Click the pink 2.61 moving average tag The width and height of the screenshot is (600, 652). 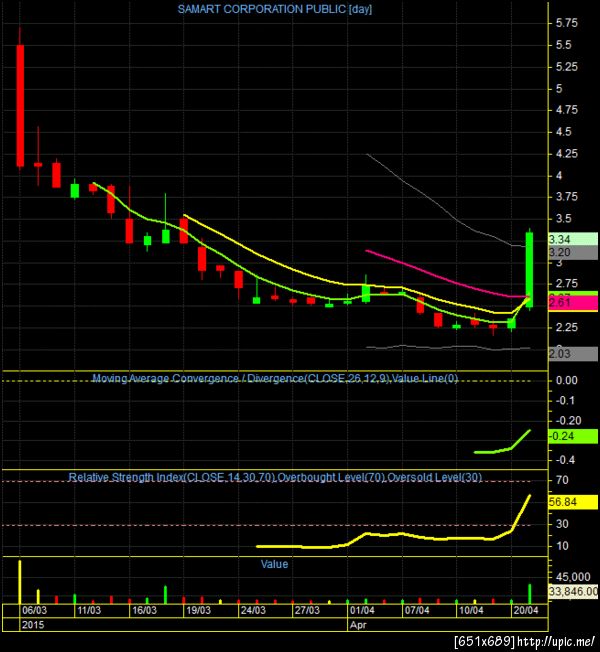[x=573, y=303]
